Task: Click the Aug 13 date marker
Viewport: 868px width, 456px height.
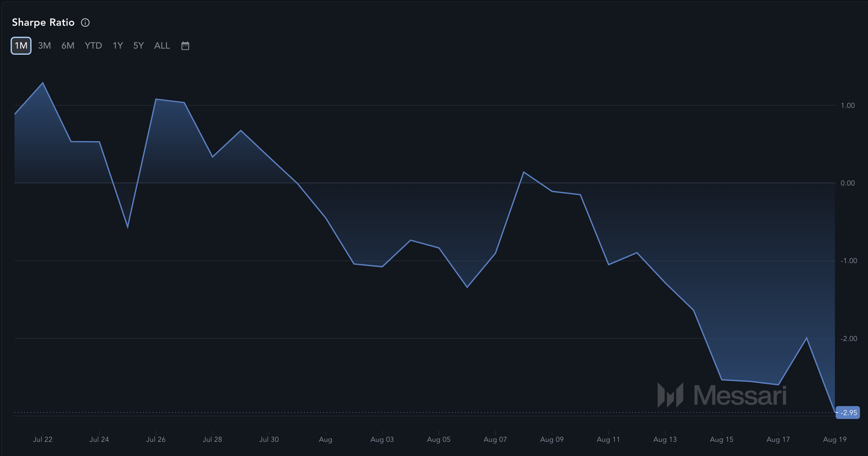Action: coord(665,439)
